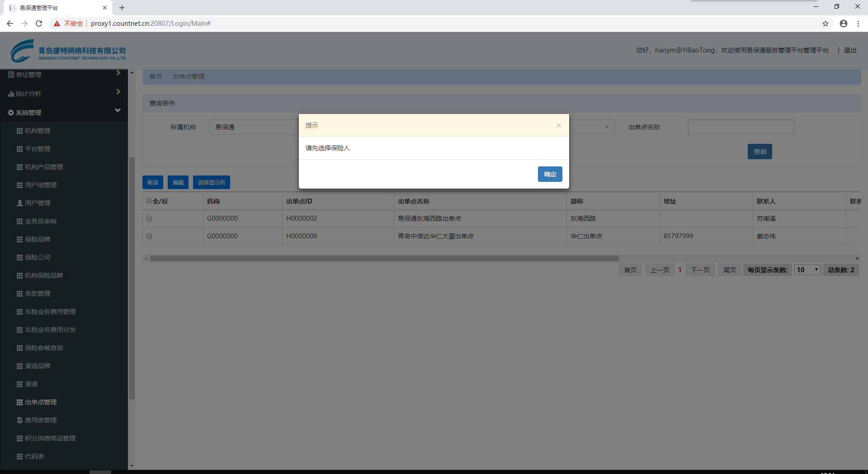Viewport: 868px width, 474px height.
Task: Click 退出 to log out
Action: (850, 50)
